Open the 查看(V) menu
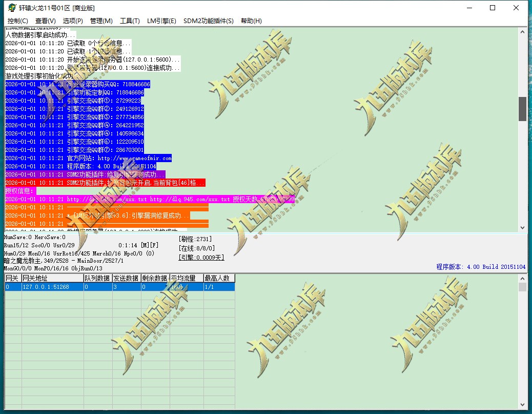Viewport: 532px width, 414px height. pos(45,21)
